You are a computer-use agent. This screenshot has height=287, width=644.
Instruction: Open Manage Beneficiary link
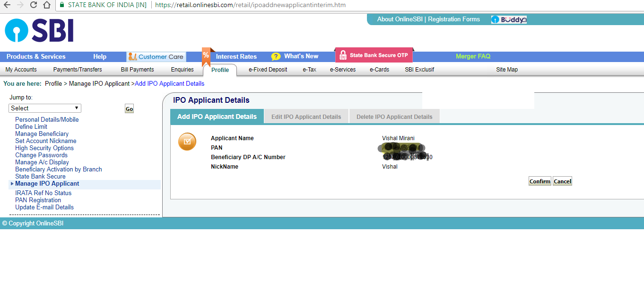tap(42, 134)
